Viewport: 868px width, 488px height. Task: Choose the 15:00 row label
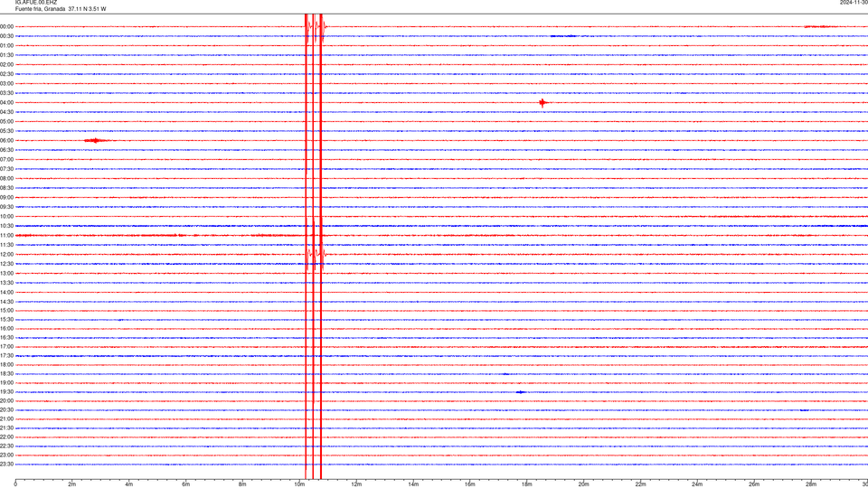point(6,311)
